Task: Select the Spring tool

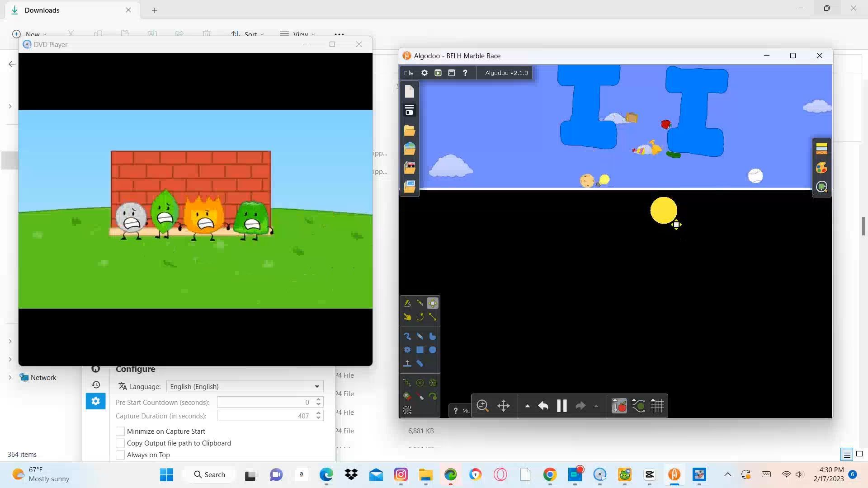Action: (407, 383)
